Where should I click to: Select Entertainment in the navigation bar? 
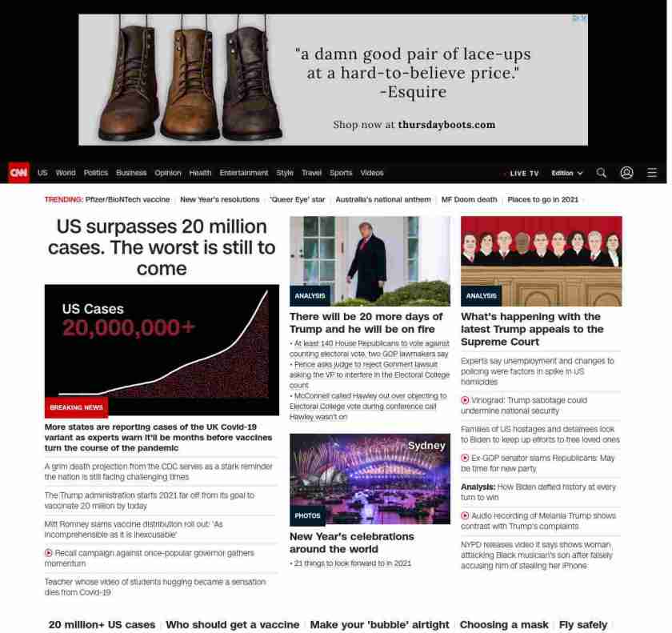(x=244, y=173)
